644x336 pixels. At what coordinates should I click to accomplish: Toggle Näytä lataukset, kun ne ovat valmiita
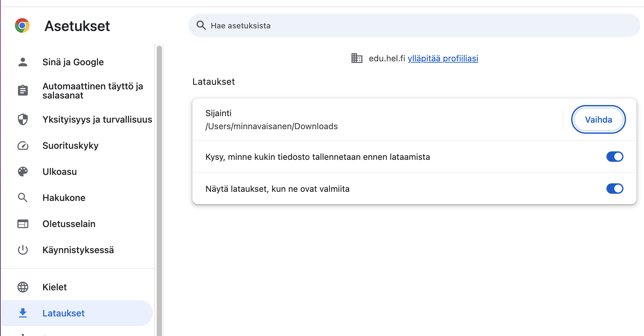[x=615, y=189]
